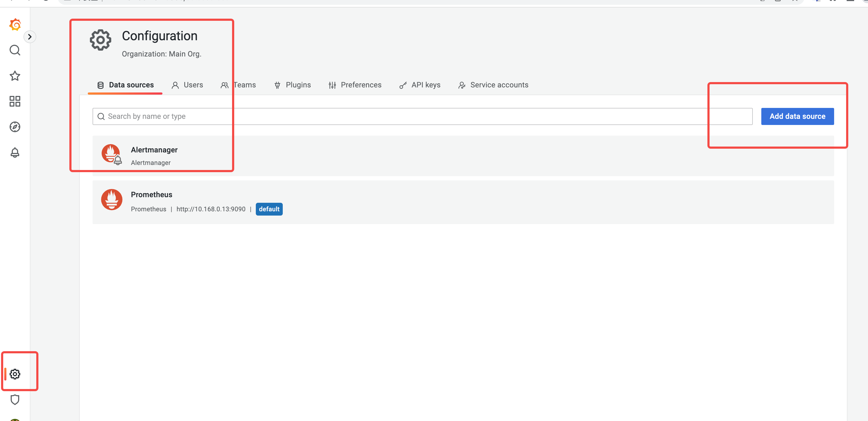This screenshot has height=421, width=868.
Task: Switch to the Teams tab
Action: coord(238,85)
